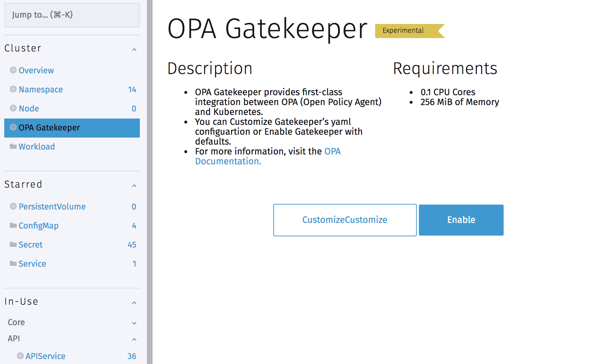The image size is (599, 364).
Task: Click the globe icon beside APIService
Action: [x=20, y=356]
